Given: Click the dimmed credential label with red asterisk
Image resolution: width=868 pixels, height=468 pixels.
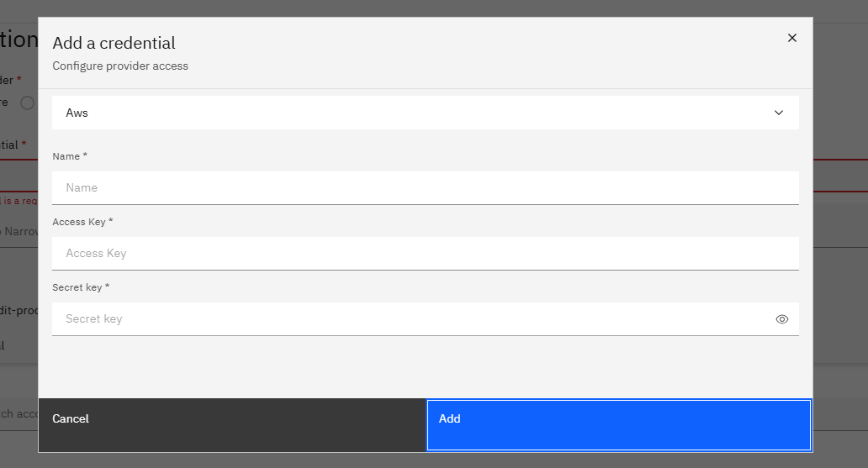Looking at the screenshot, I should click(x=13, y=145).
